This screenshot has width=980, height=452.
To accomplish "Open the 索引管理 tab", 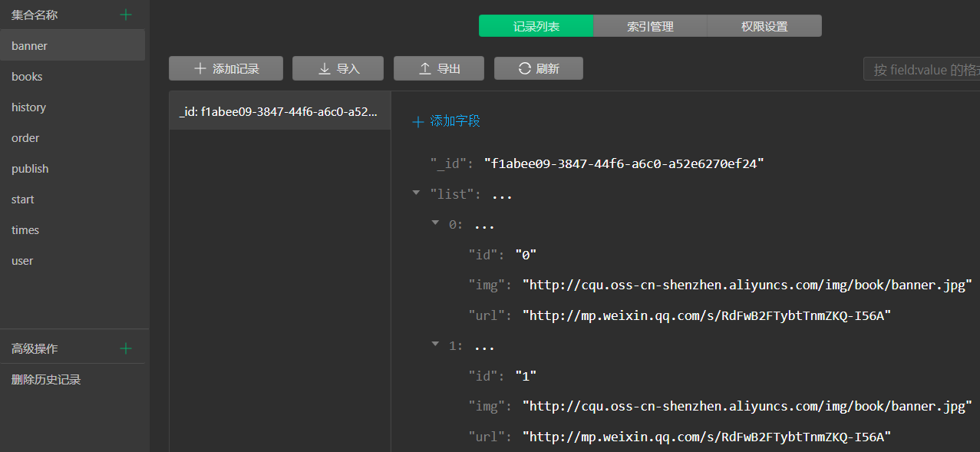I will click(x=650, y=26).
